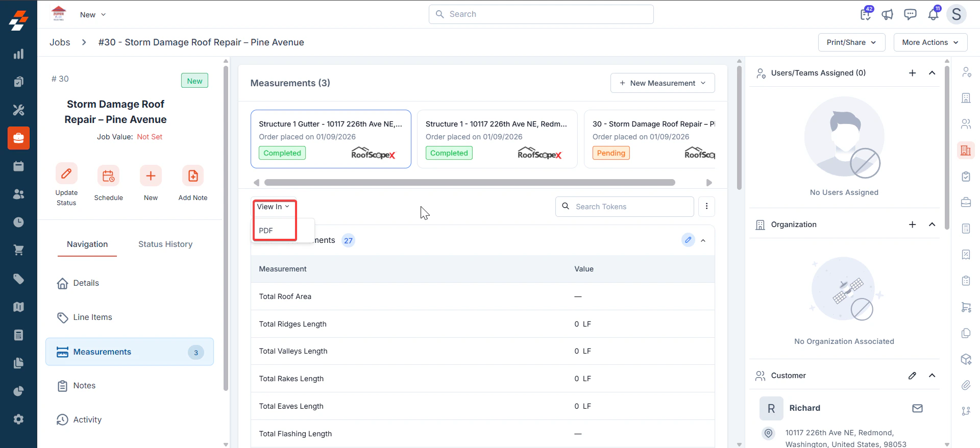Edit measurements with blue pencil icon

(x=688, y=240)
